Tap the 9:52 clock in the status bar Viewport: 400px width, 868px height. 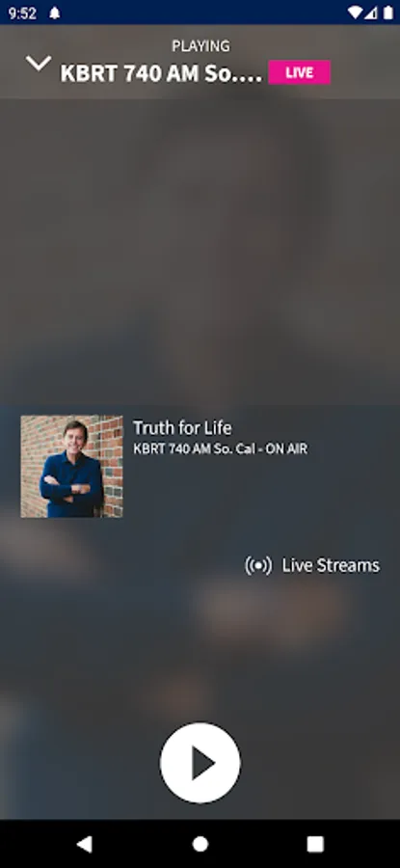click(x=23, y=14)
